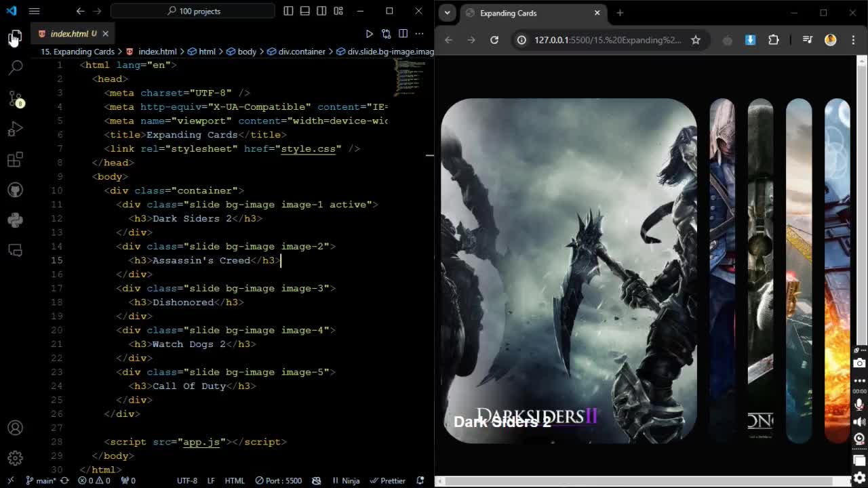The image size is (868, 488).
Task: Open remote window from status bar
Action: (10, 481)
